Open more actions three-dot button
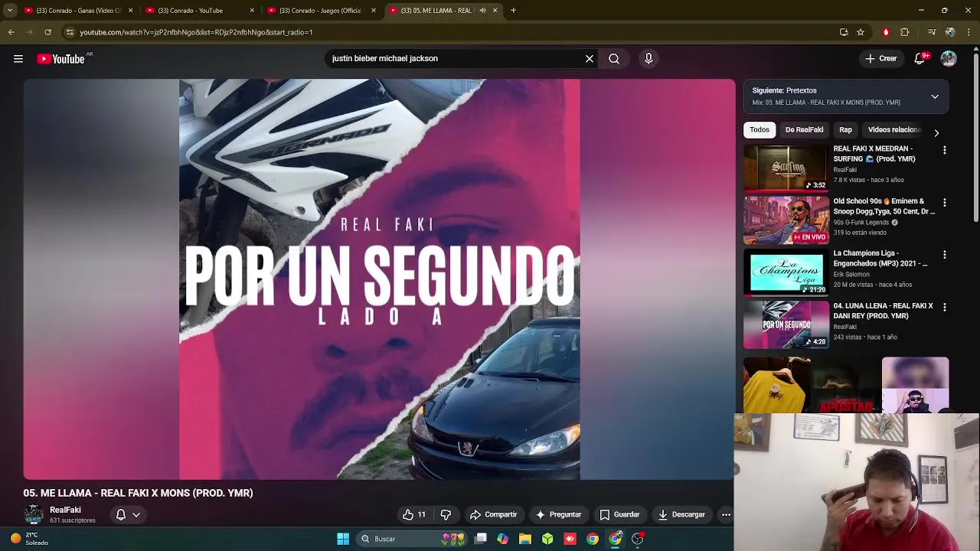Viewport: 980px width, 551px height. pyautogui.click(x=726, y=514)
